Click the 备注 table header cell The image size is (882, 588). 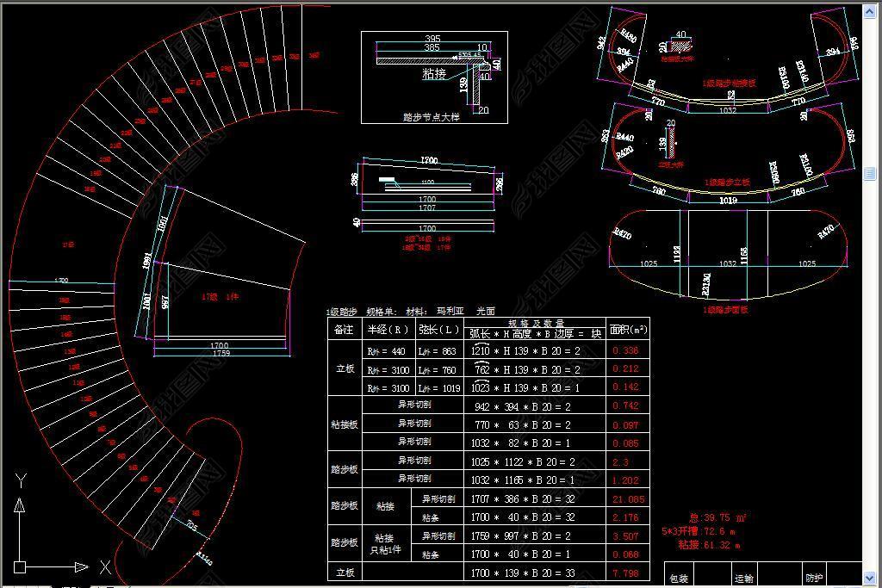click(343, 330)
